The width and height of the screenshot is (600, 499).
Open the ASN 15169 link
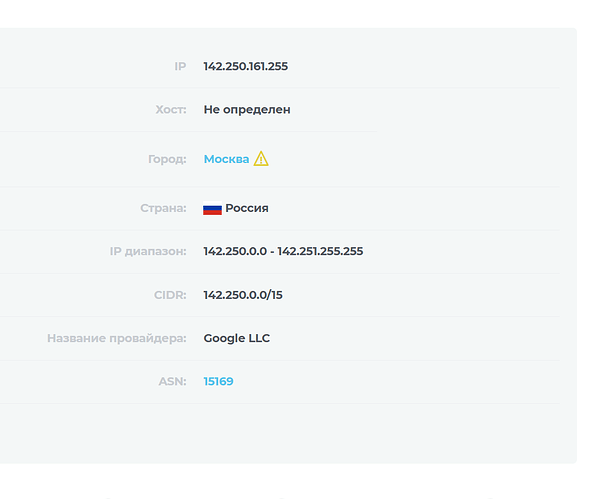218,382
